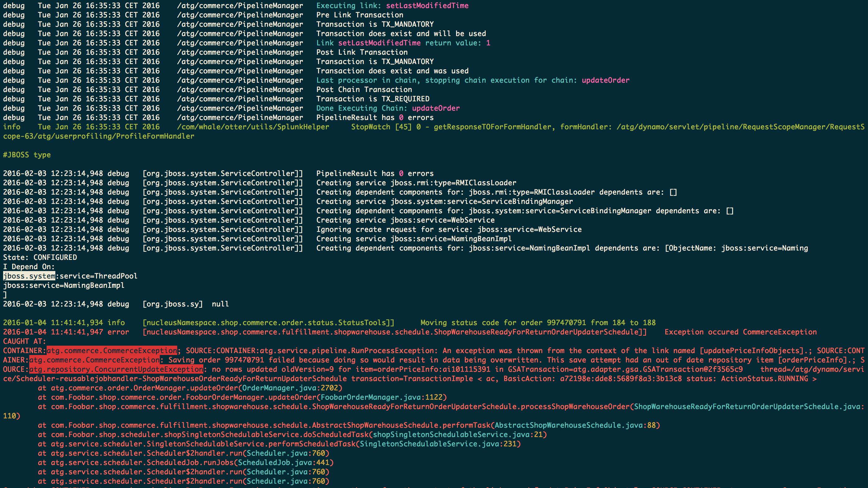Click updateOrder in Done Executing Chain line

436,108
